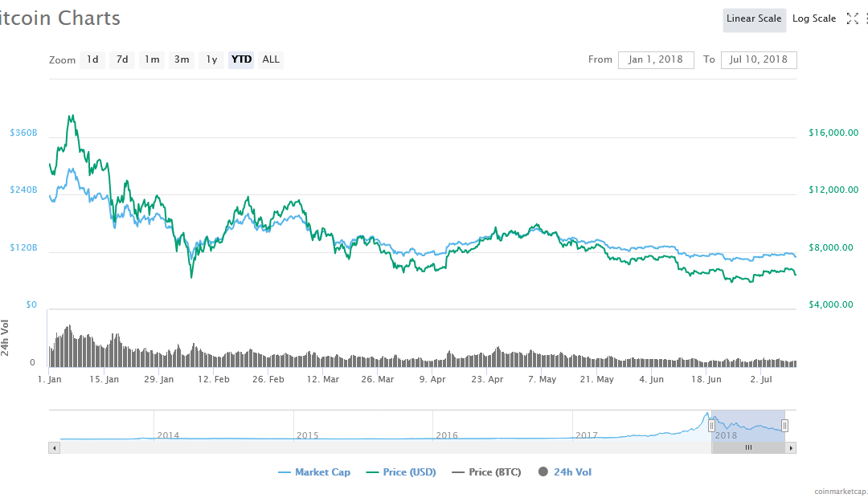
Task: Toggle 24h Vol series in legend
Action: point(565,472)
